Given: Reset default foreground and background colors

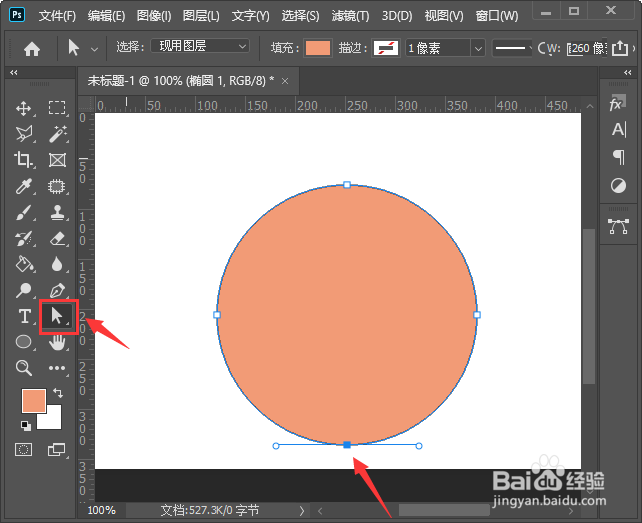Looking at the screenshot, I should [26, 426].
